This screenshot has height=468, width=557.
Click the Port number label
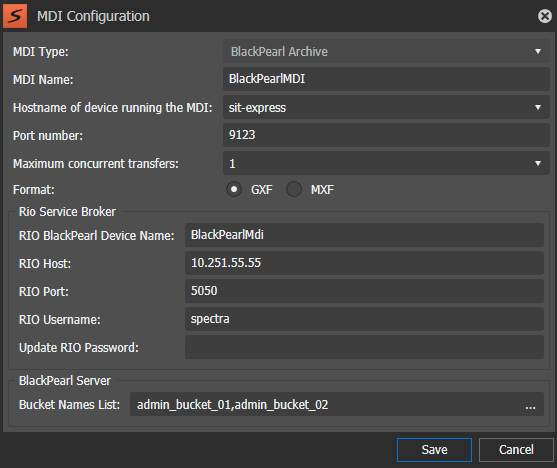click(x=48, y=136)
